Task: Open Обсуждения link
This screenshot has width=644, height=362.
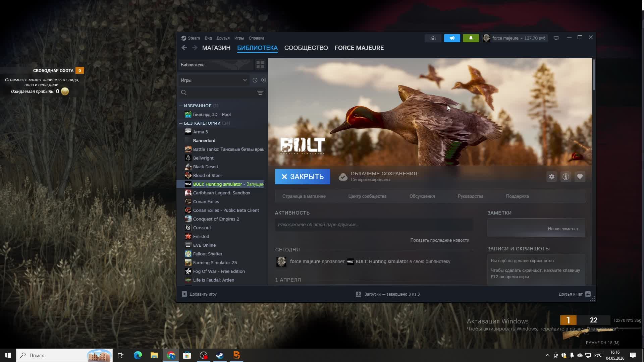Action: coord(422,196)
